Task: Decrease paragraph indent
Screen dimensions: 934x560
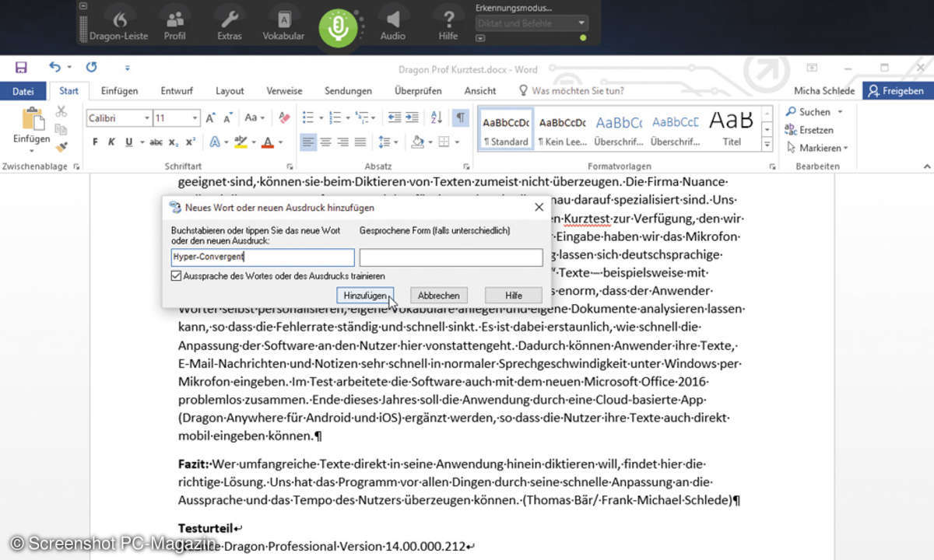Action: 395,118
